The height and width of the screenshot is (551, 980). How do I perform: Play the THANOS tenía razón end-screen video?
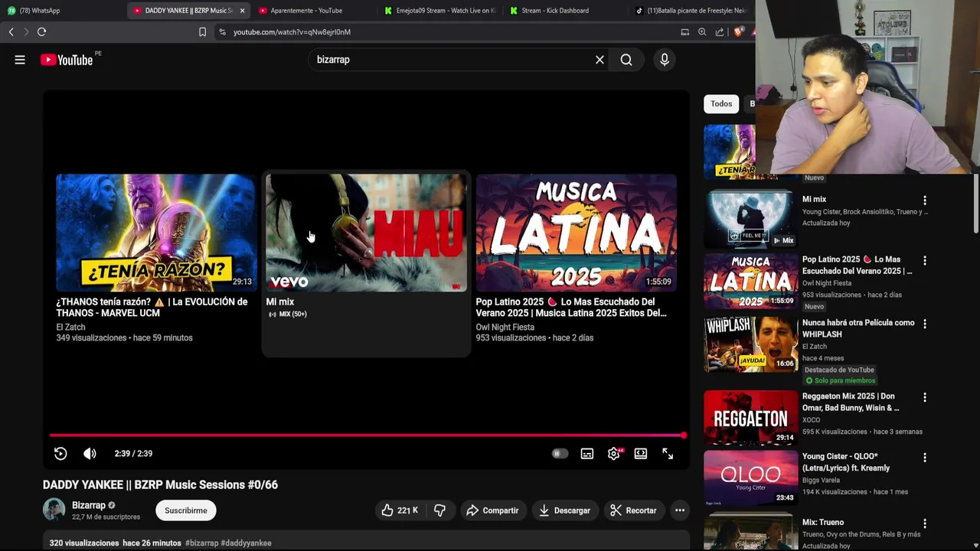156,233
